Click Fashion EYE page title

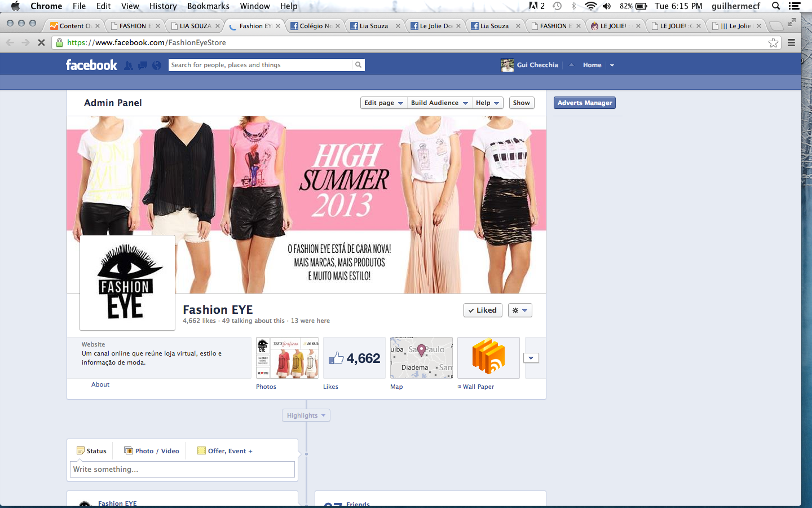click(218, 310)
